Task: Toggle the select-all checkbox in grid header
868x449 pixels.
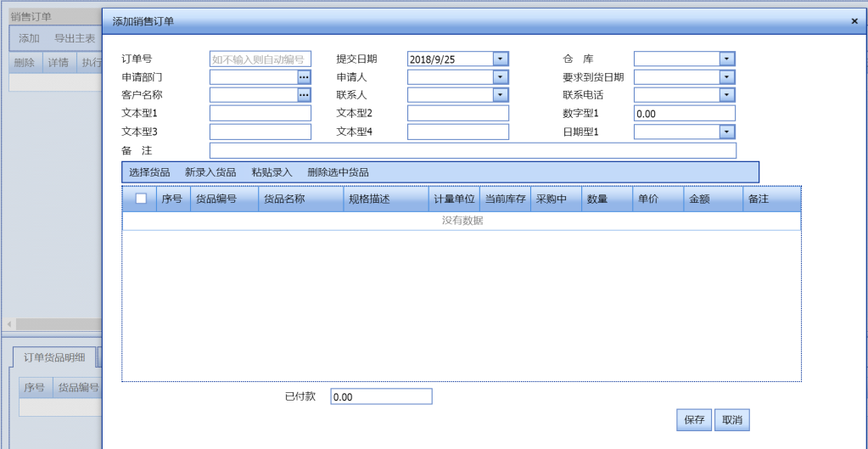Action: 141,199
